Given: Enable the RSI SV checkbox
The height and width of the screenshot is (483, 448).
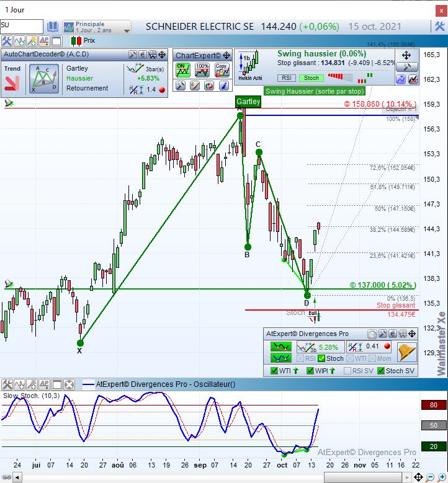Looking at the screenshot, I should click(x=347, y=371).
